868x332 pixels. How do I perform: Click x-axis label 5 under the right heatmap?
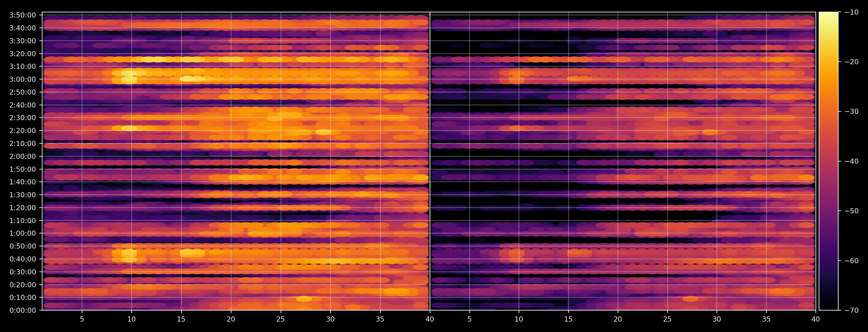[x=469, y=319]
